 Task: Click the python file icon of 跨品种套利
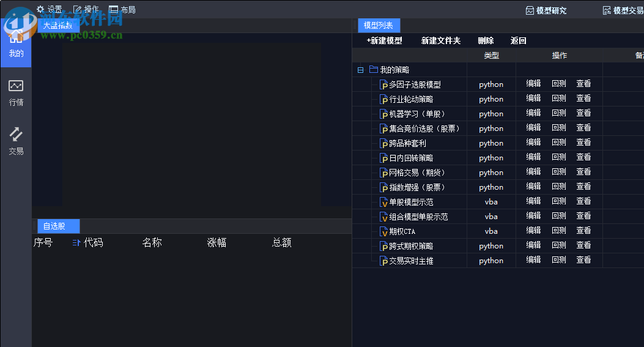(x=384, y=143)
